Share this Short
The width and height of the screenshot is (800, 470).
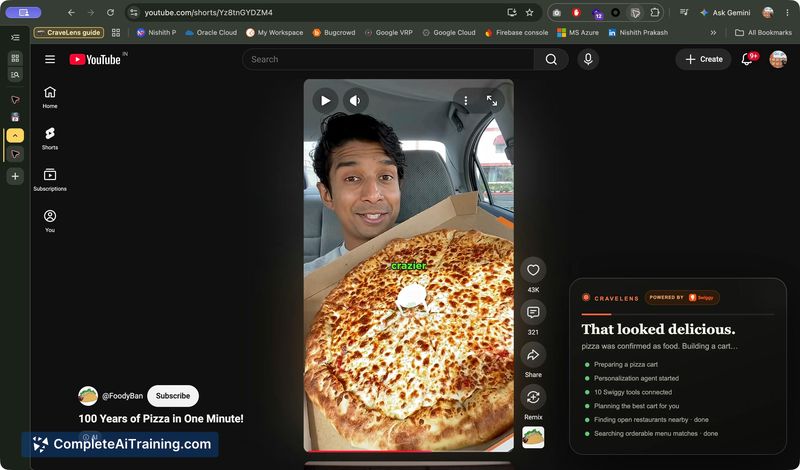point(533,355)
